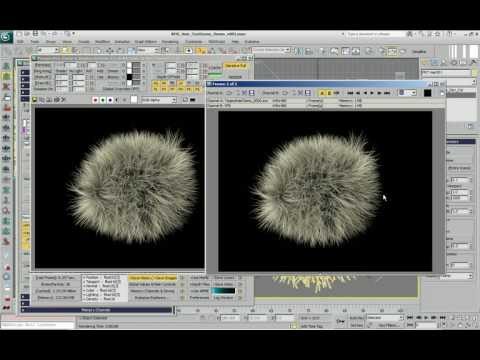Click the white color swatch in rendered frame window

pyautogui.click(x=134, y=99)
